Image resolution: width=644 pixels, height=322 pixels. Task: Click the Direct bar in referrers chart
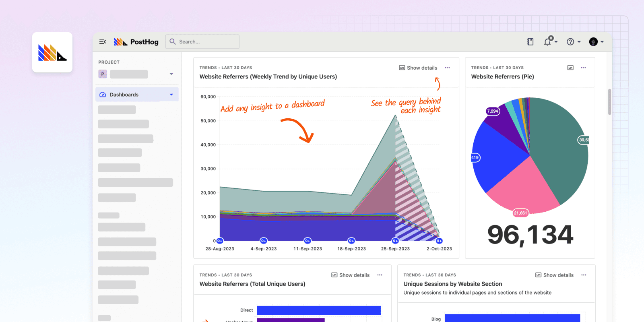[x=319, y=310]
